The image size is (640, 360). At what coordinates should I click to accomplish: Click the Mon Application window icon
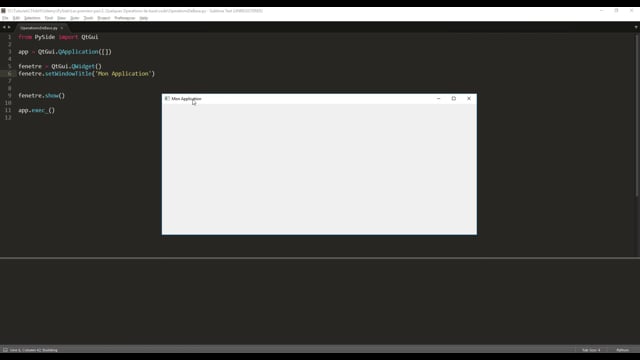pos(167,98)
